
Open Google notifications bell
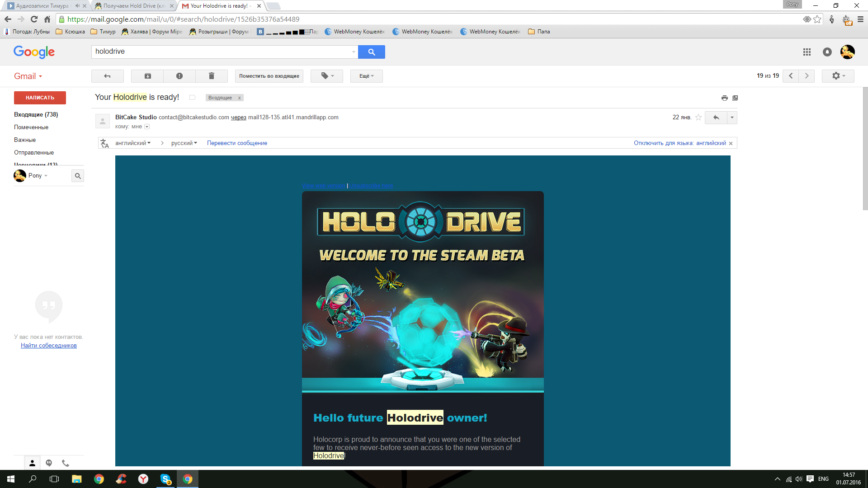827,52
